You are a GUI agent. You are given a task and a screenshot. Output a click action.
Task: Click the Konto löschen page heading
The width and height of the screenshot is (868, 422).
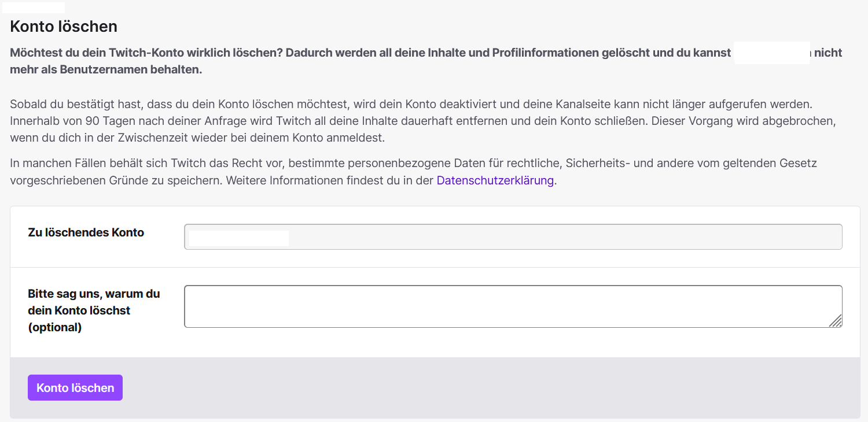tap(64, 26)
